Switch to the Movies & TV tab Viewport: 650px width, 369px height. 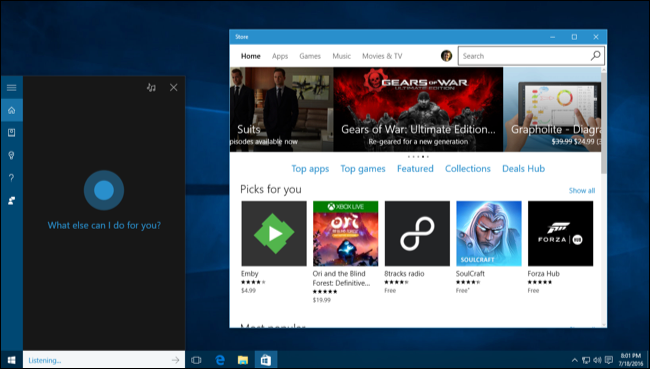point(382,56)
